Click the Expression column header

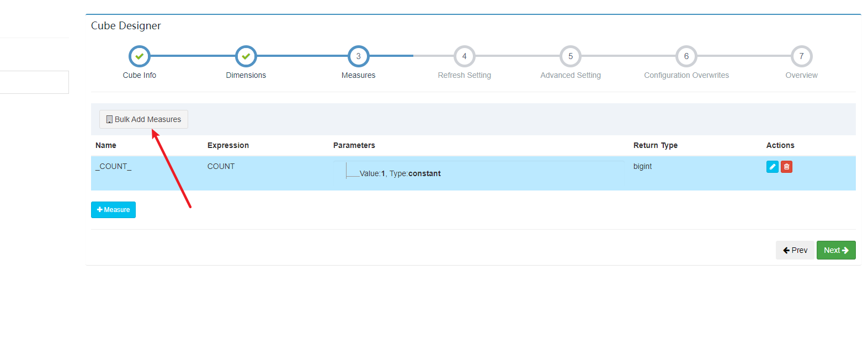(x=228, y=145)
